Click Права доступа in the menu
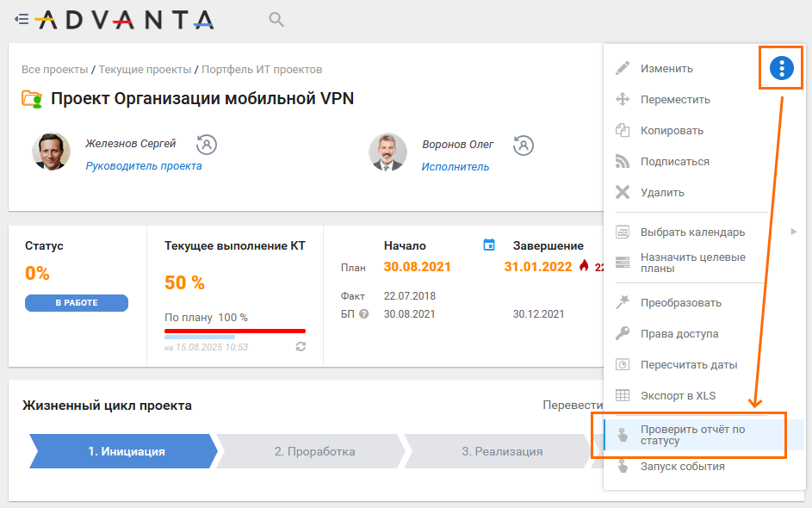Viewport: 812px width, 508px height. tap(679, 334)
